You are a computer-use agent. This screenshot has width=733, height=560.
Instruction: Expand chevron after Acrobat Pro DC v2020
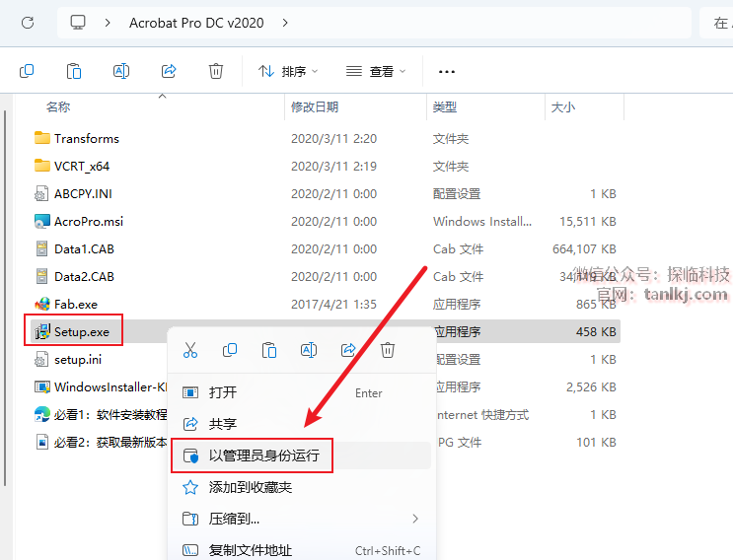coord(285,23)
